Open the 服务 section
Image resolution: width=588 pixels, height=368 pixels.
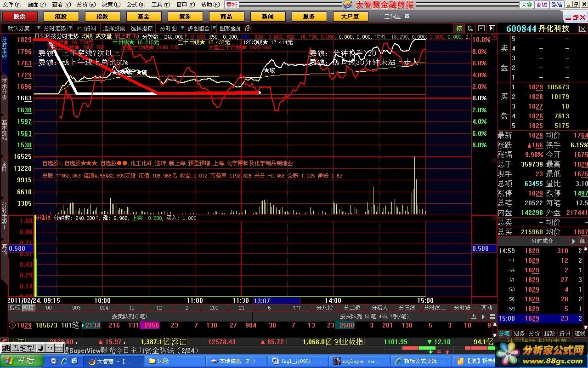309,17
